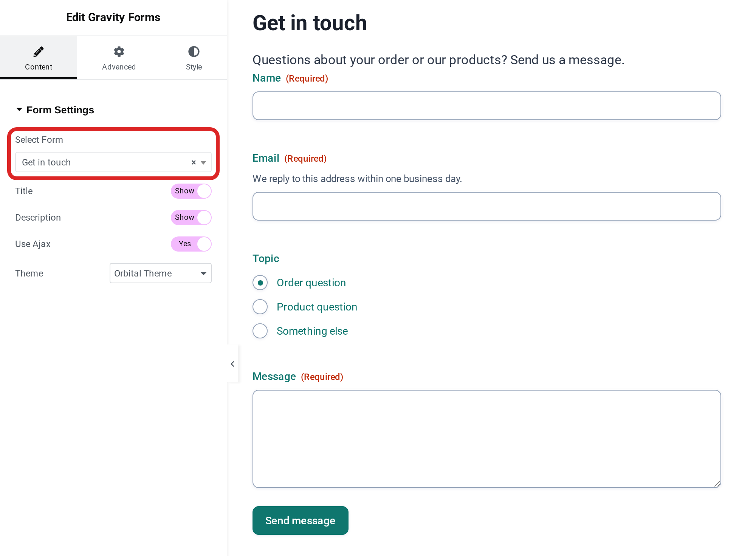Open the Select Form dropdown arrow

pyautogui.click(x=203, y=162)
